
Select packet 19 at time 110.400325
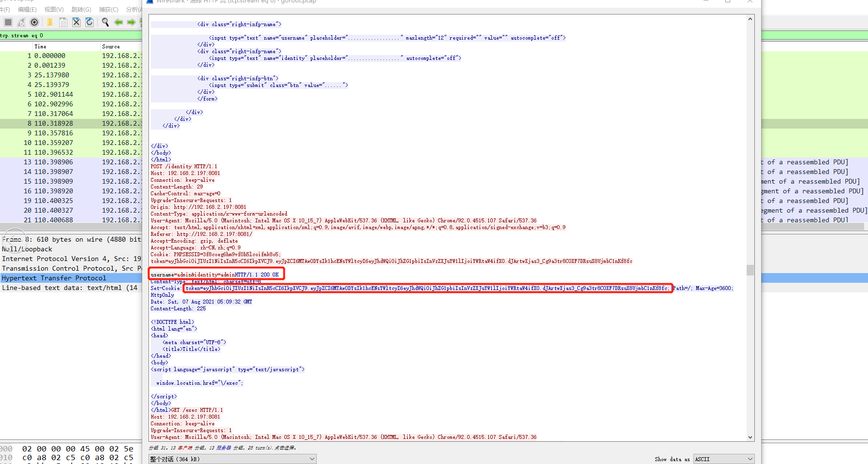point(71,201)
